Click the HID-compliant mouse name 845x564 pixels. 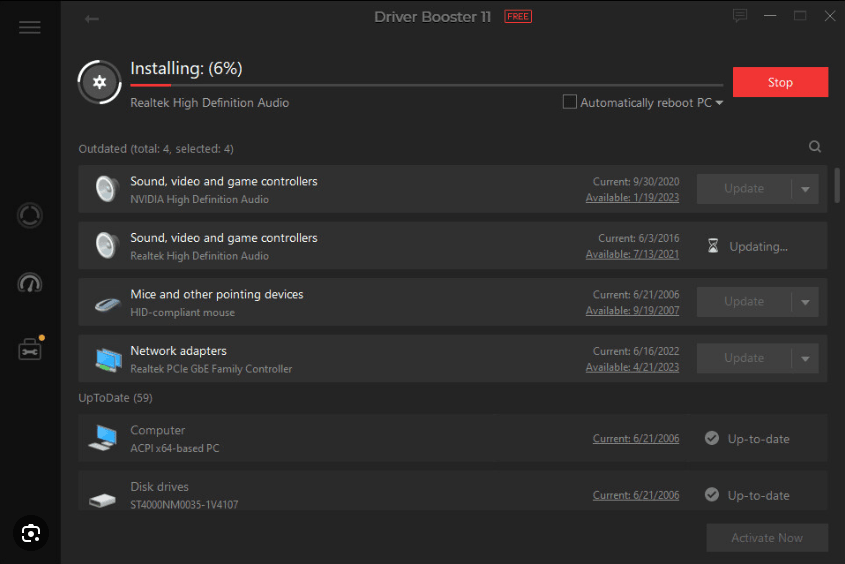point(183,312)
